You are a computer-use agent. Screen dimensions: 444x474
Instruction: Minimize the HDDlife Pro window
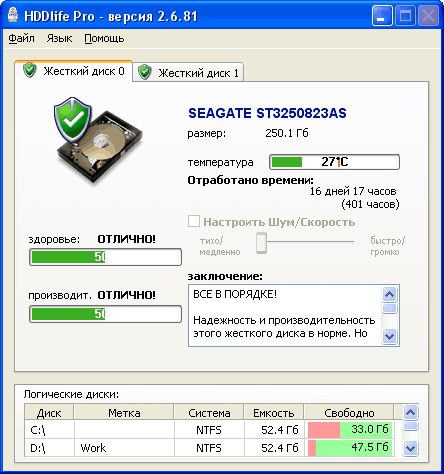pos(382,16)
